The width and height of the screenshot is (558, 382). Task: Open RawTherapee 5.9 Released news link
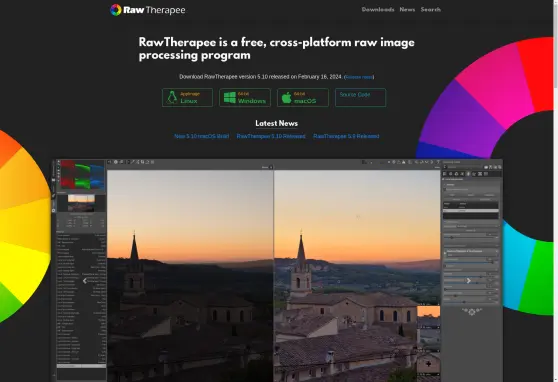(346, 136)
